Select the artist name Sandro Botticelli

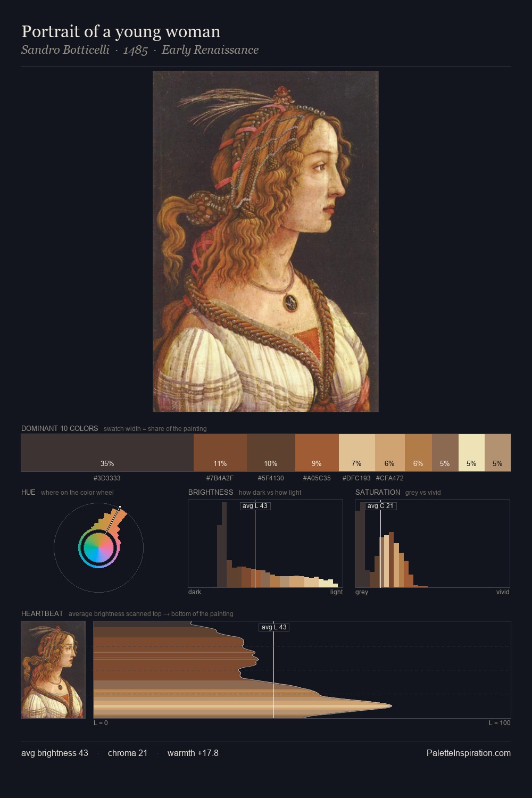pos(65,50)
